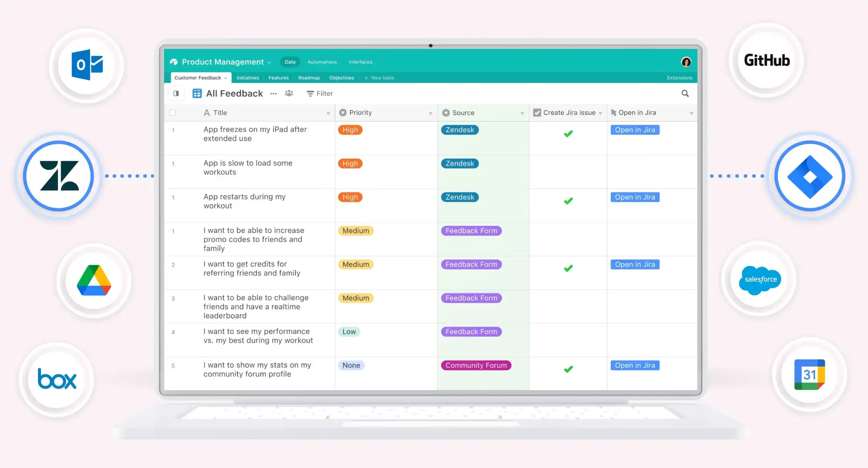The image size is (868, 468).
Task: Click Open in Jira for App restarts row
Action: [635, 197]
